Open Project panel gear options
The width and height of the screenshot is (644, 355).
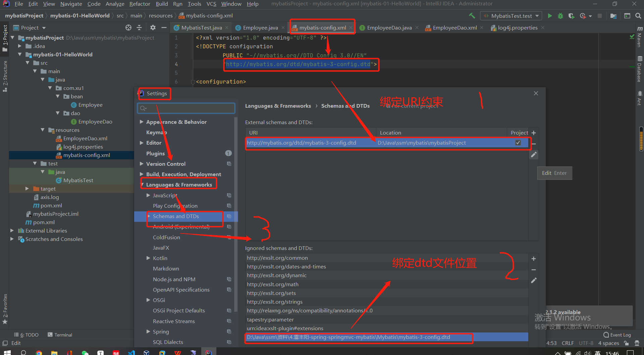153,28
